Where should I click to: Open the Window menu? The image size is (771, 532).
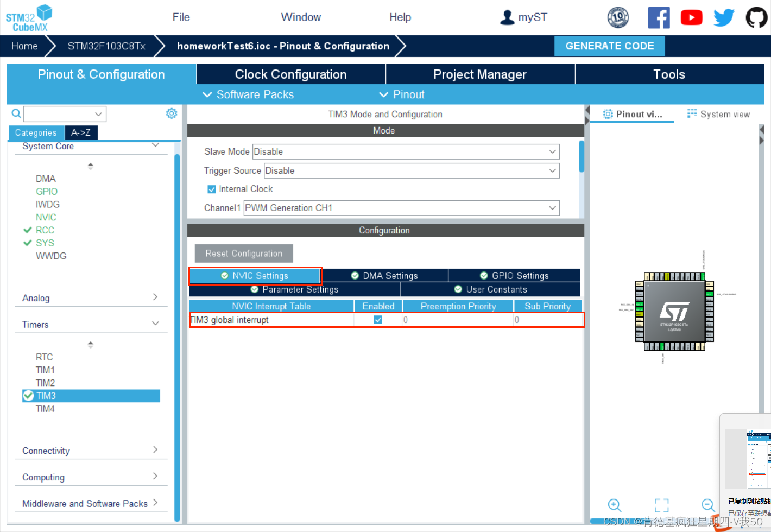[301, 17]
